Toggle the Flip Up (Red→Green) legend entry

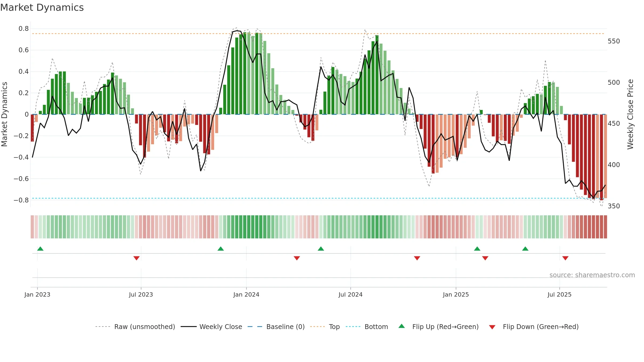438,327
